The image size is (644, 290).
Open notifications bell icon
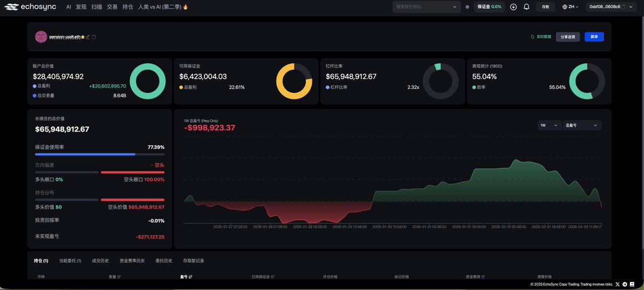click(x=526, y=7)
